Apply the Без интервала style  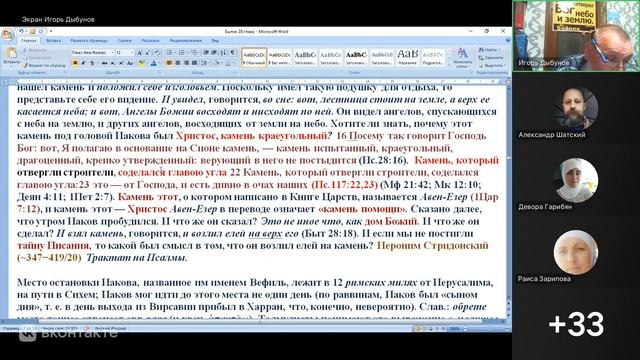point(280,57)
